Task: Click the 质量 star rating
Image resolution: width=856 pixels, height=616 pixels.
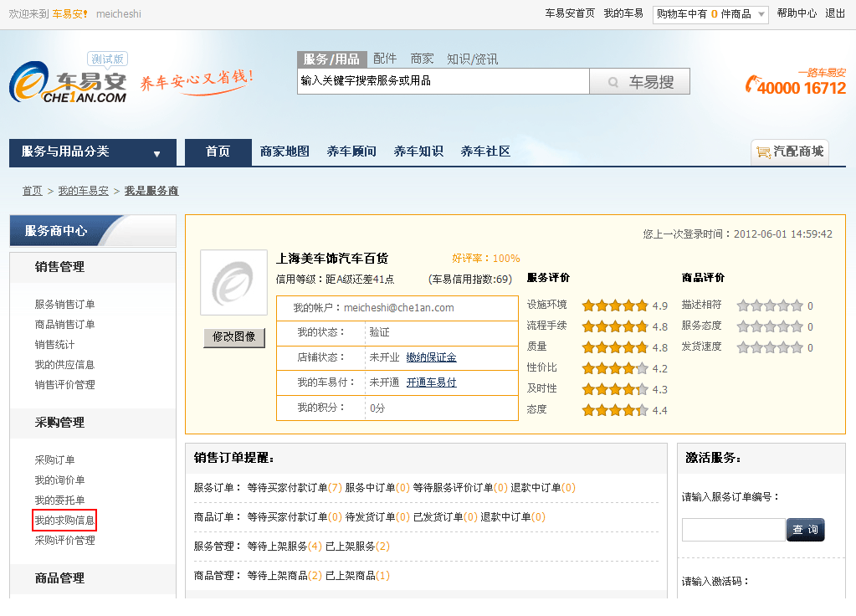Action: tap(615, 347)
